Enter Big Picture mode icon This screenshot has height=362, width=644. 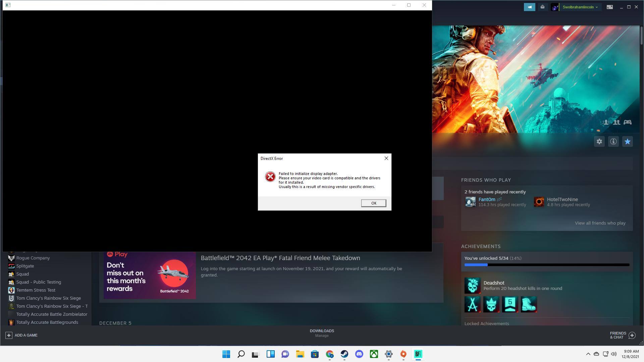(x=609, y=7)
